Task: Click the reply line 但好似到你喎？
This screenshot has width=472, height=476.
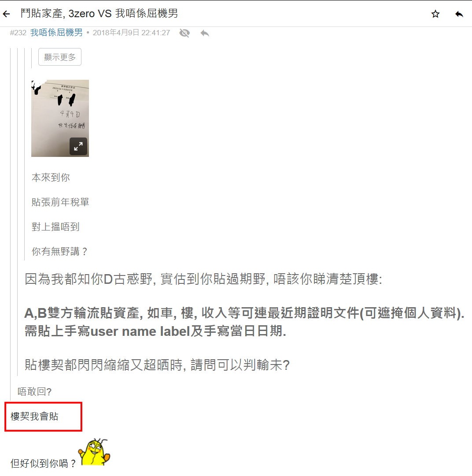Action: 44,463
